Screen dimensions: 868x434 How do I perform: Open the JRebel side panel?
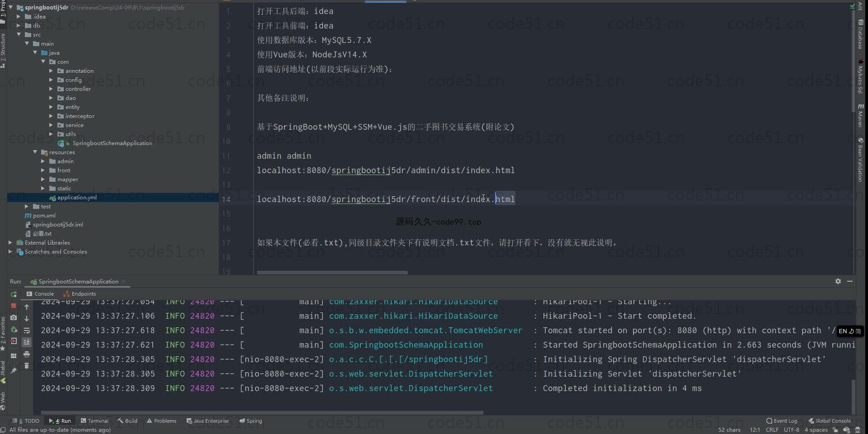pos(3,372)
